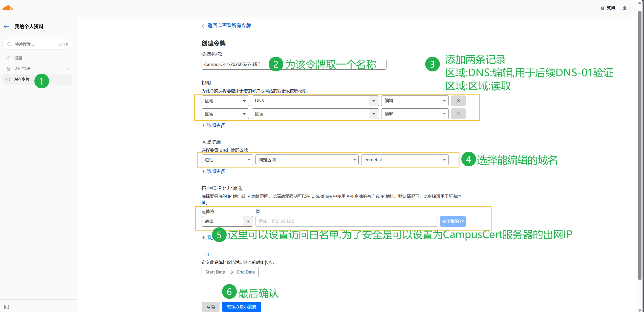This screenshot has height=312, width=644.
Task: Click the Cloudflare logo
Action: click(x=8, y=8)
